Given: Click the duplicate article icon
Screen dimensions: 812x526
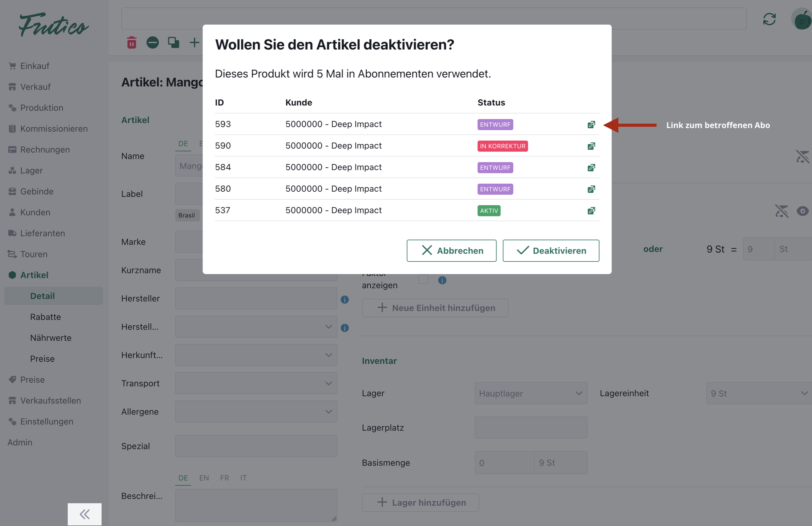Looking at the screenshot, I should [x=173, y=43].
